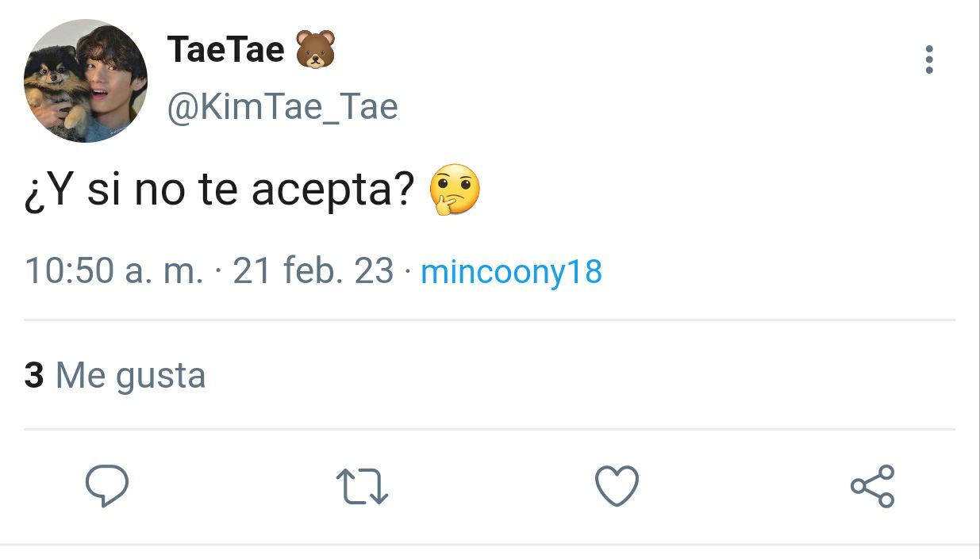Screen dimensions: 980x559
Task: Open the mincoony18 source link
Action: [511, 272]
